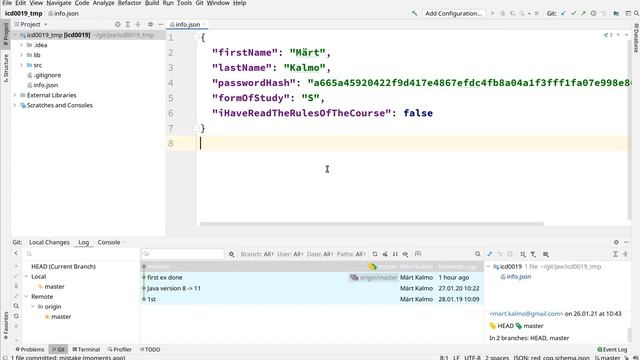Screen dimensions: 640x360
Task: Open the Branch: All filter dropdown
Action: pos(257,254)
